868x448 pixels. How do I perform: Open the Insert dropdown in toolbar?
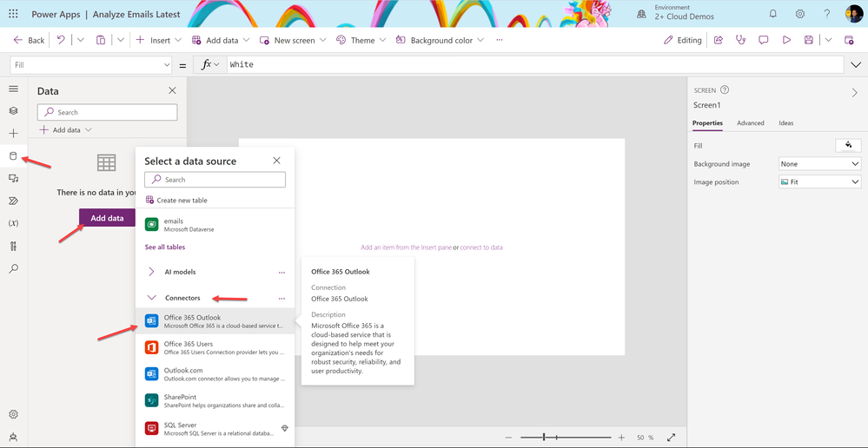pyautogui.click(x=159, y=40)
